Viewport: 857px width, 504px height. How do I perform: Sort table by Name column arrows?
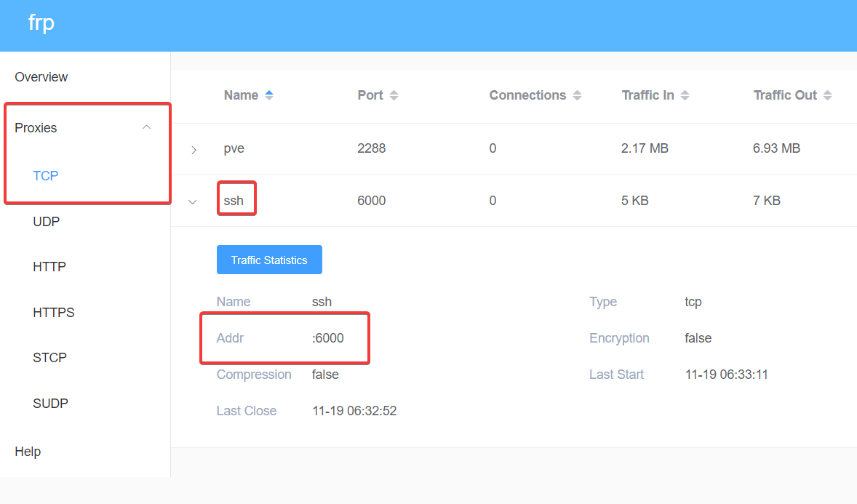click(269, 95)
